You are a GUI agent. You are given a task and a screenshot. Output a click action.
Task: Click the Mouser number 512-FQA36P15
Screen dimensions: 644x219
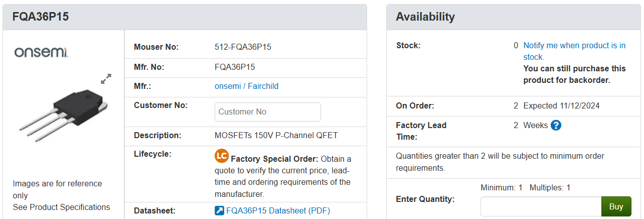click(x=243, y=47)
